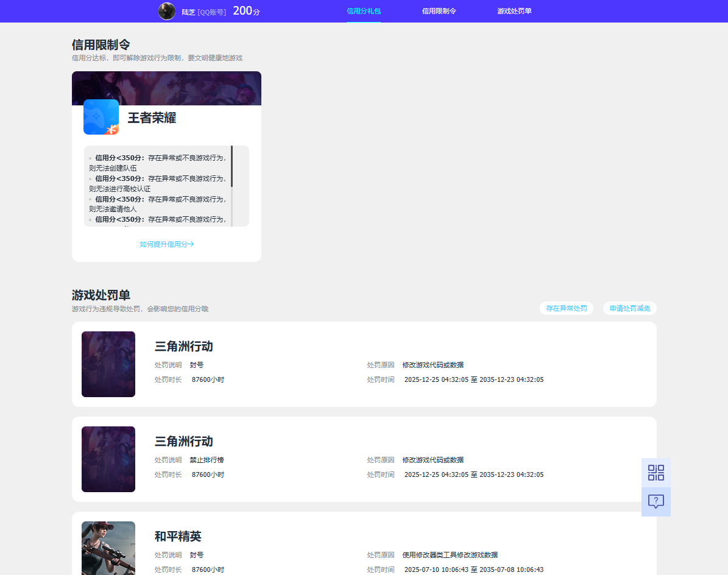Click the 信用限制令 section heading

[101, 45]
